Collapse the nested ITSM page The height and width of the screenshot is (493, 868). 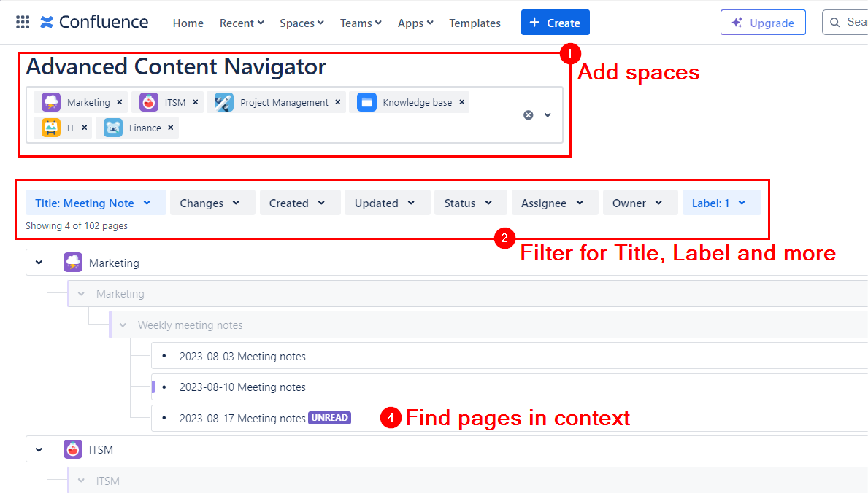tap(81, 481)
